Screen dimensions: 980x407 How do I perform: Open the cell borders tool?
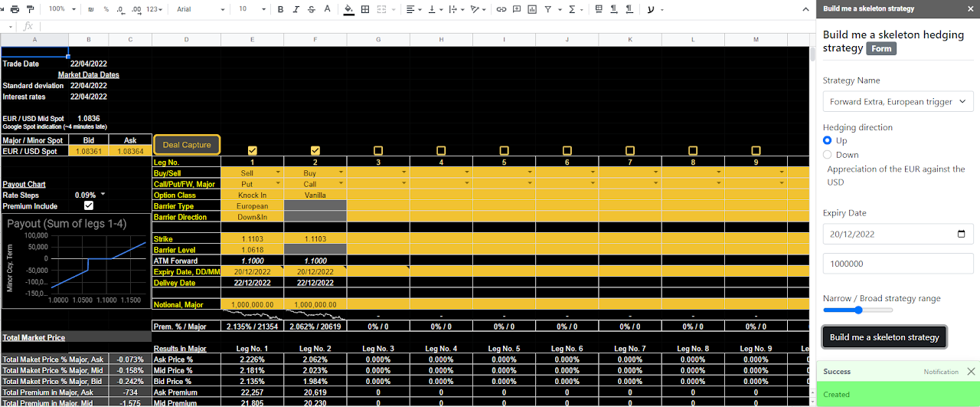(x=365, y=9)
